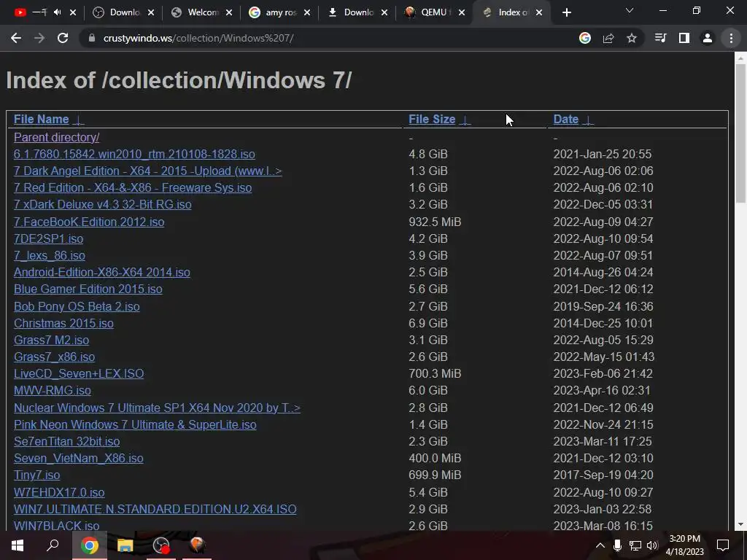Click MWV-RMG.iso link
Viewport: 747px width, 560px height.
53,391
